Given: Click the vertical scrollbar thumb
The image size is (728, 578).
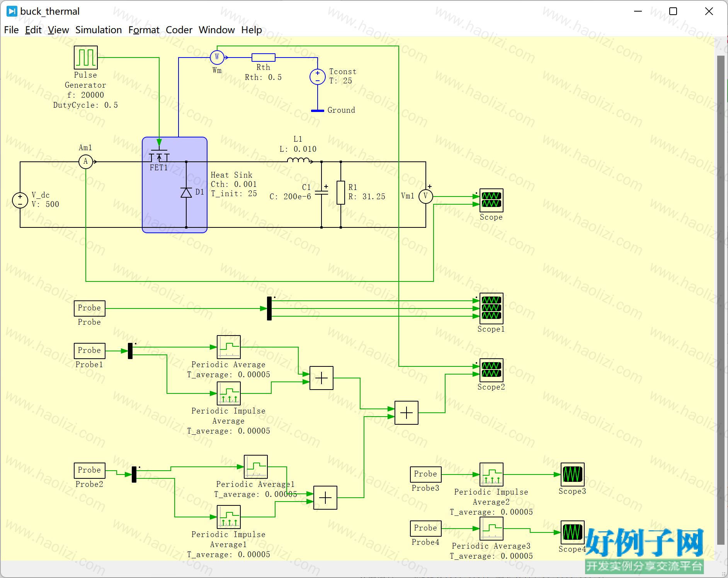Looking at the screenshot, I should [721, 300].
